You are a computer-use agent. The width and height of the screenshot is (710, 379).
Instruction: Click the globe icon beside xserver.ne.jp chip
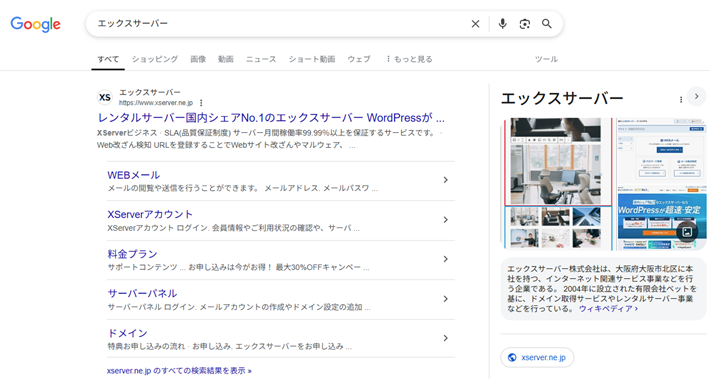coord(512,357)
